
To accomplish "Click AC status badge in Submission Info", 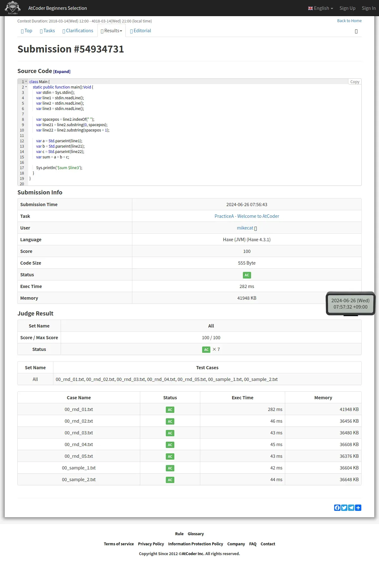I will coord(247,275).
